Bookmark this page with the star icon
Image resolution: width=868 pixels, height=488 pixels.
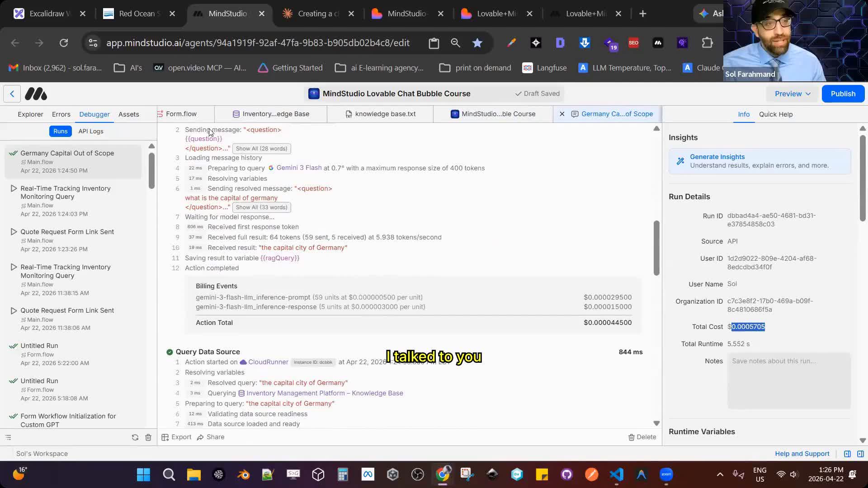(x=477, y=43)
